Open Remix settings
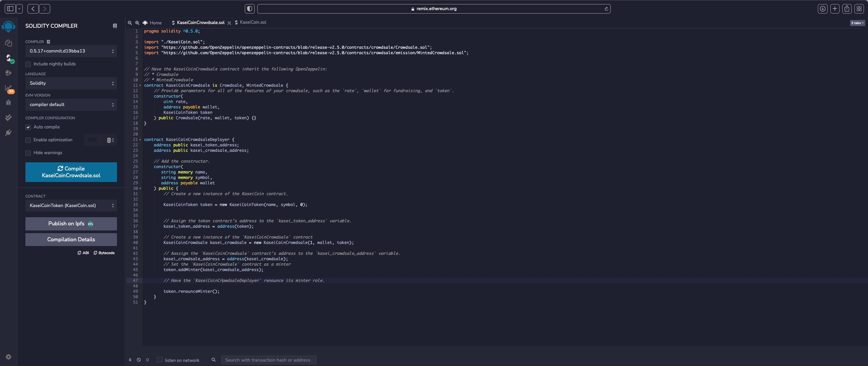This screenshot has height=366, width=868. pos(8,357)
